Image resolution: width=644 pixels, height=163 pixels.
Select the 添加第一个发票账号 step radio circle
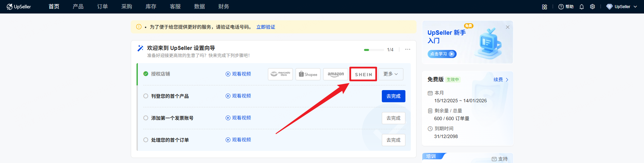pyautogui.click(x=146, y=118)
